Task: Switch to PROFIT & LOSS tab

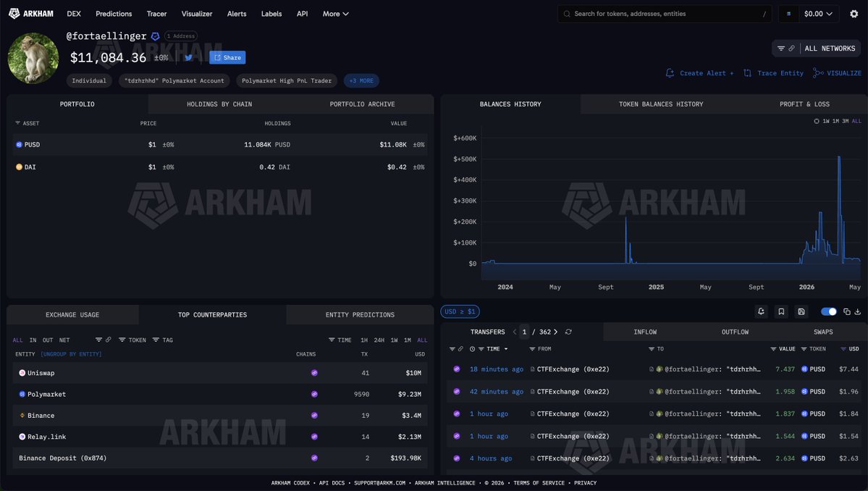Action: coord(804,104)
